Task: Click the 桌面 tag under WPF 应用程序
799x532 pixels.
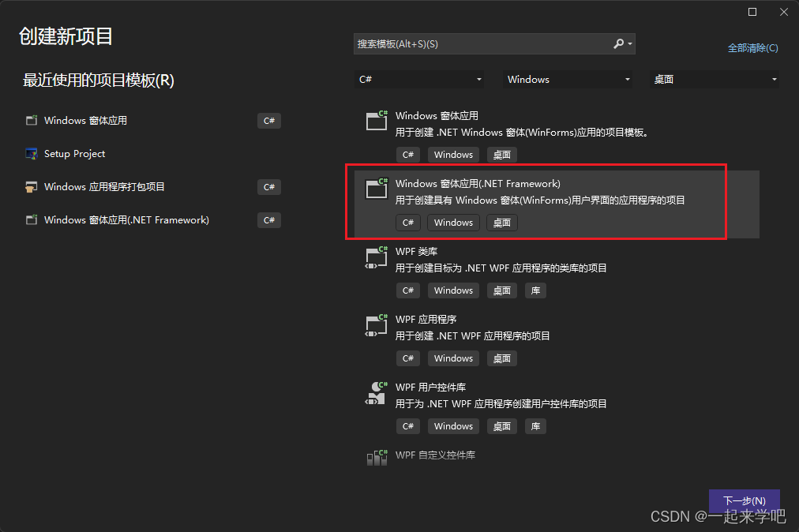Action: 501,358
